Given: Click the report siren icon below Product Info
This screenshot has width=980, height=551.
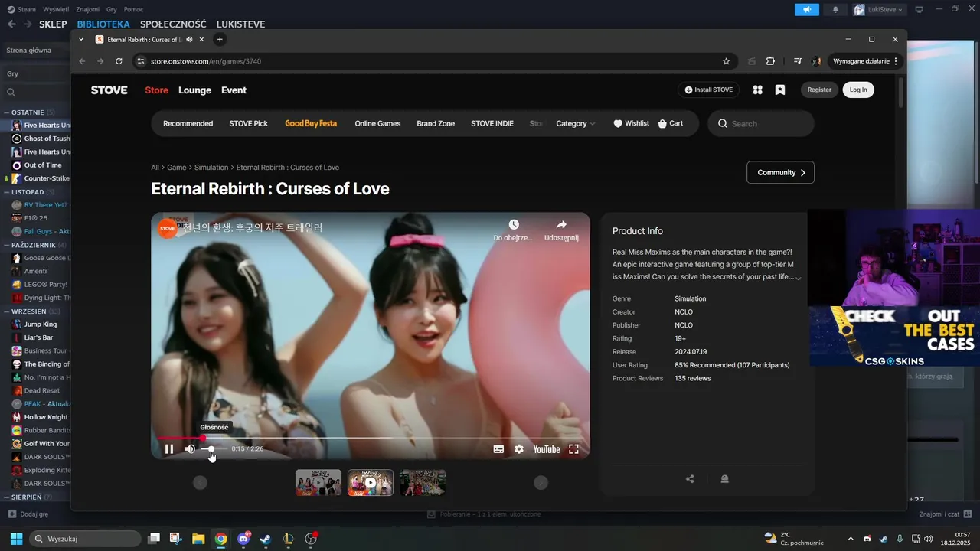Looking at the screenshot, I should pyautogui.click(x=724, y=479).
